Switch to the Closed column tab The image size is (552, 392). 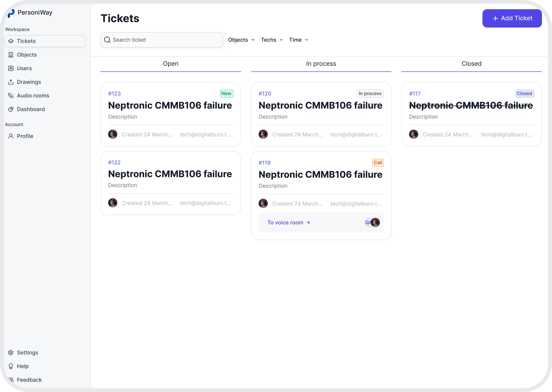click(x=471, y=64)
